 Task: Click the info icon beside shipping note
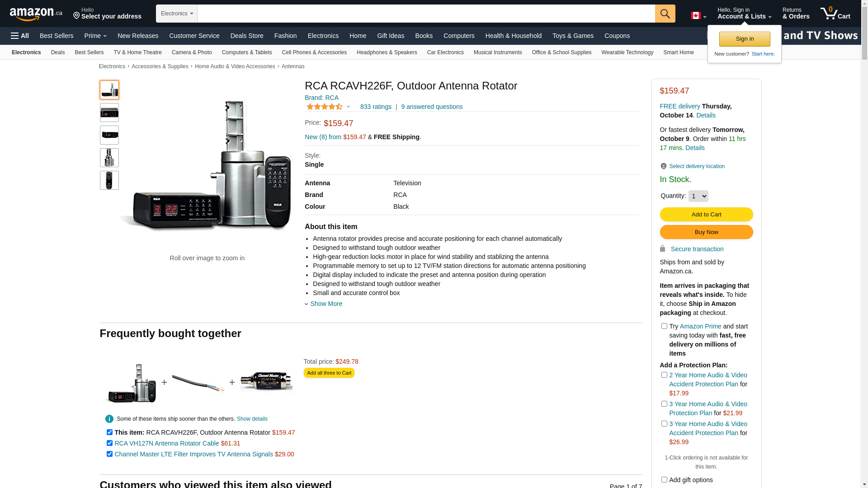(109, 419)
